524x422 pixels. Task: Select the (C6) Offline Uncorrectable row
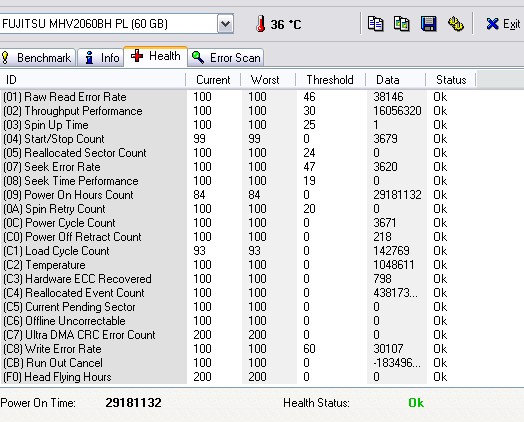point(238,321)
